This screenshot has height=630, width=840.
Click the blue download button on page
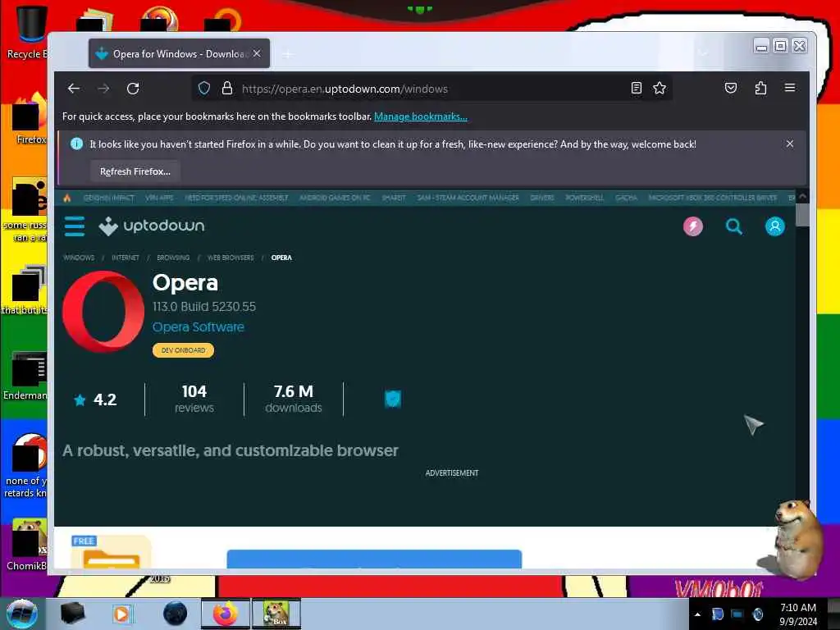coord(374,559)
